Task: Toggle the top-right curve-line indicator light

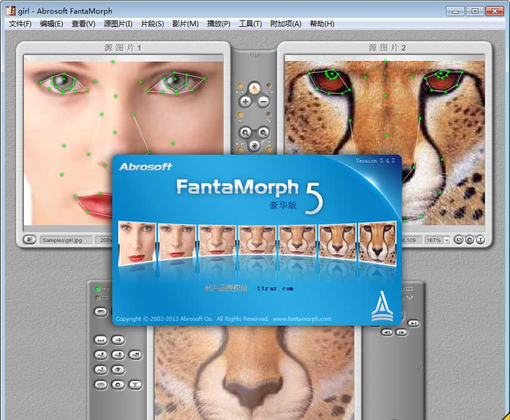Action: click(x=269, y=87)
